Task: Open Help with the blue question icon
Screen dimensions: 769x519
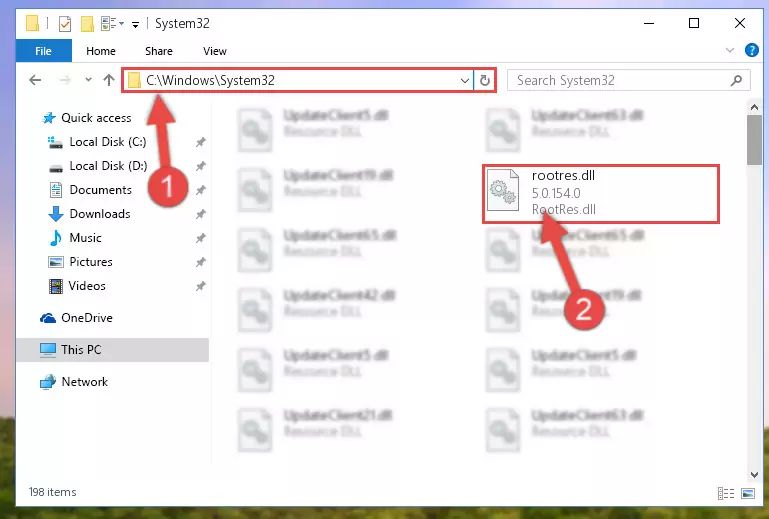Action: [x=751, y=50]
